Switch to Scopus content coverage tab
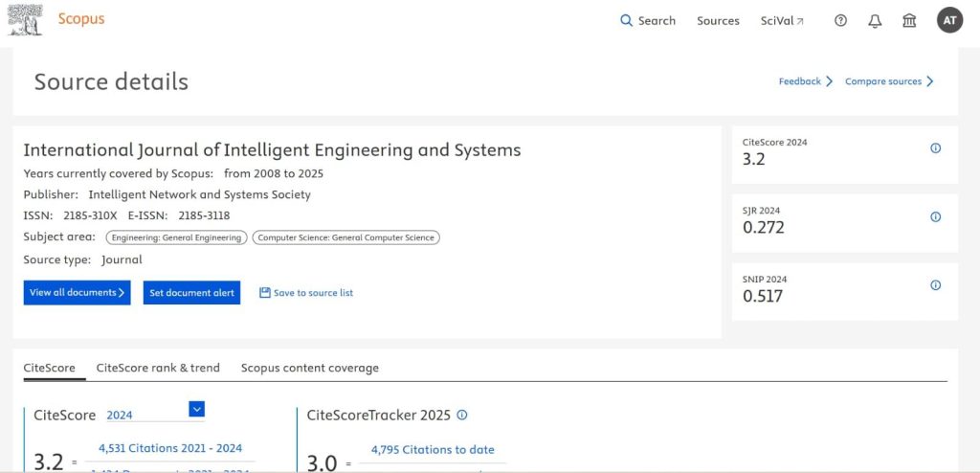 point(310,368)
